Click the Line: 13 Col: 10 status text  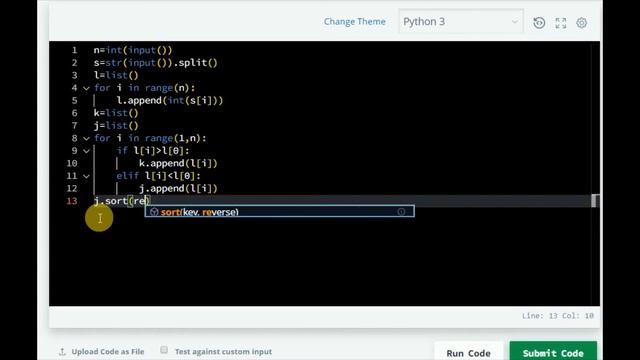coord(558,316)
